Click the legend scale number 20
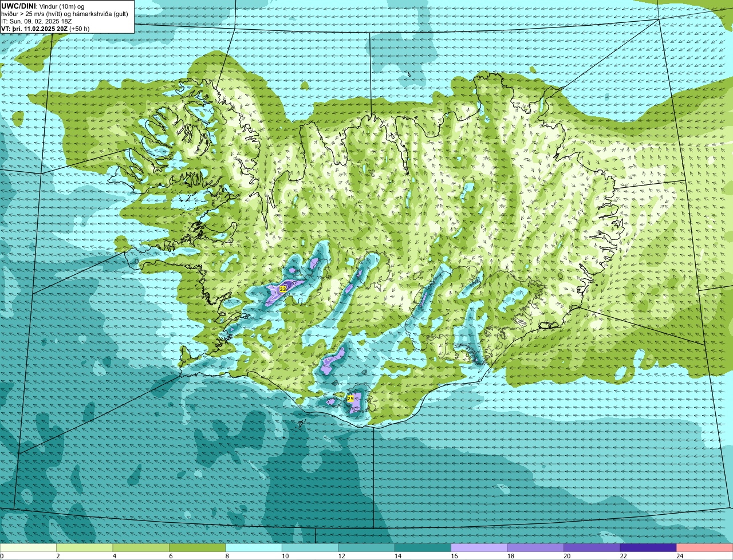 566,556
